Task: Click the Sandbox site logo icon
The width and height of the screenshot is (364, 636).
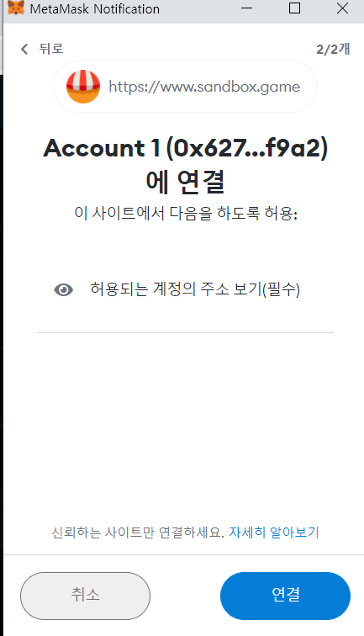Action: pos(83,87)
